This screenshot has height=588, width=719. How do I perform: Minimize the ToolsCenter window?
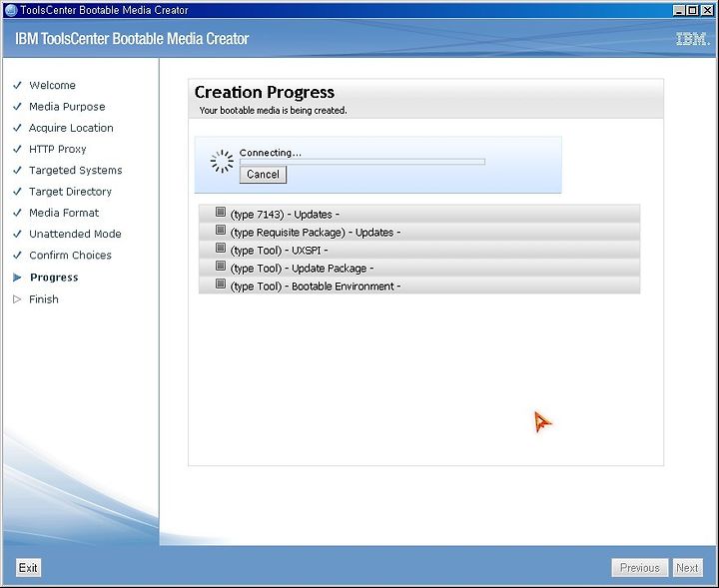[680, 10]
